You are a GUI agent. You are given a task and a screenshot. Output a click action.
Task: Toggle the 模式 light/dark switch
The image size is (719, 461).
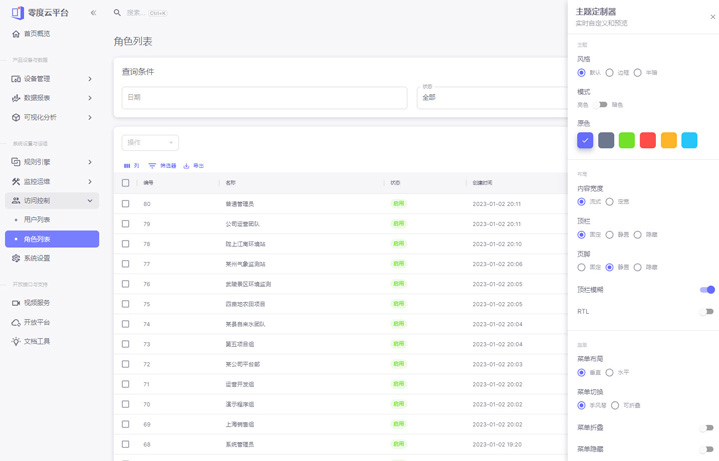pos(600,105)
